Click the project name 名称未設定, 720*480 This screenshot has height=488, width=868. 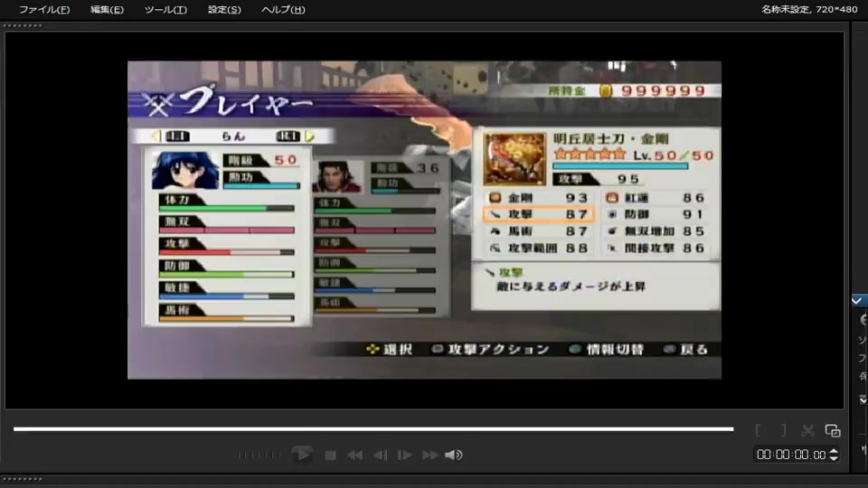(x=808, y=9)
